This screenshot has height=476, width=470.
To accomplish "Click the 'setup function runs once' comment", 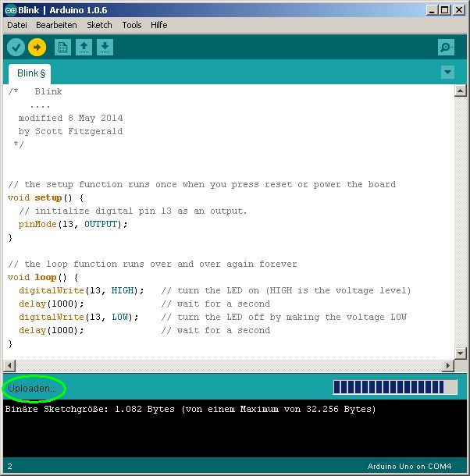I will (x=201, y=185).
